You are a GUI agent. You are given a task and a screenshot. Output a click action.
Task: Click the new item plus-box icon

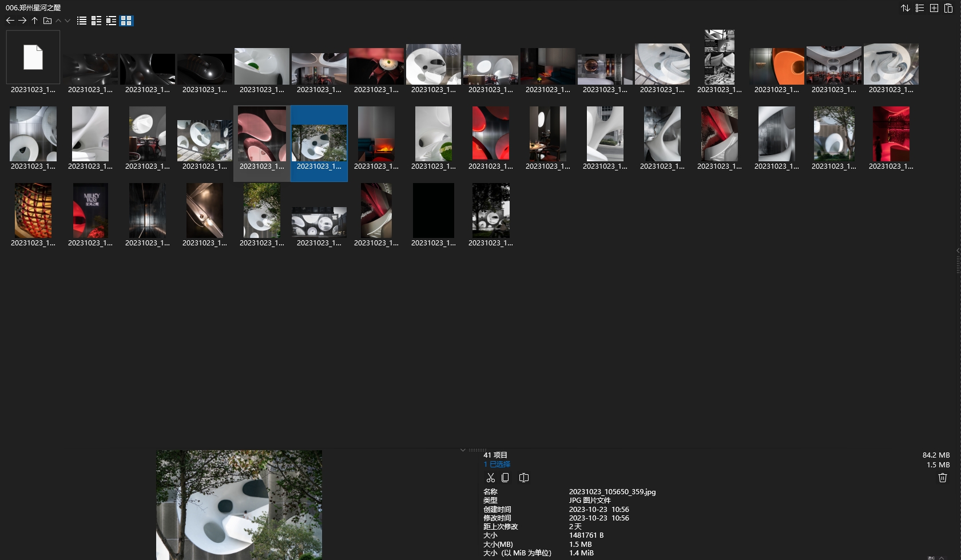[x=934, y=8]
